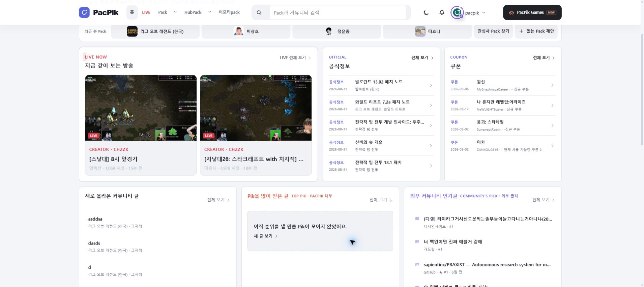Open 전략적 팀 전투 18.1 패치 entry
The height and width of the screenshot is (287, 644).
(x=381, y=166)
